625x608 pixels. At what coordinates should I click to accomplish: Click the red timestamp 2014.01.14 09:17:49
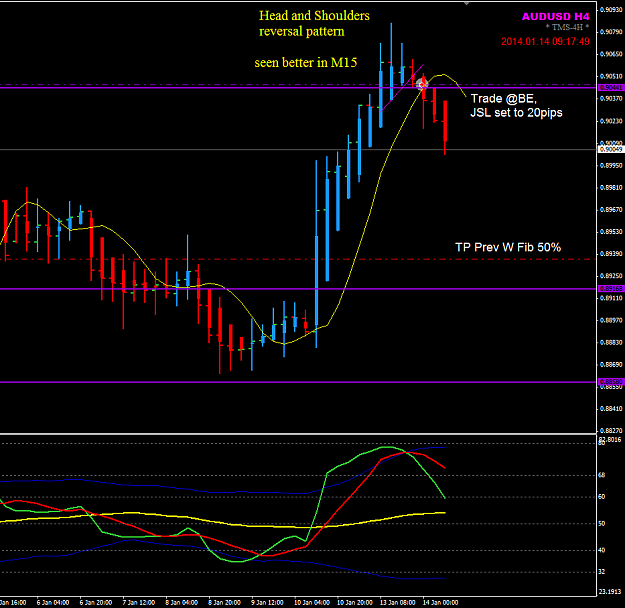[x=545, y=41]
